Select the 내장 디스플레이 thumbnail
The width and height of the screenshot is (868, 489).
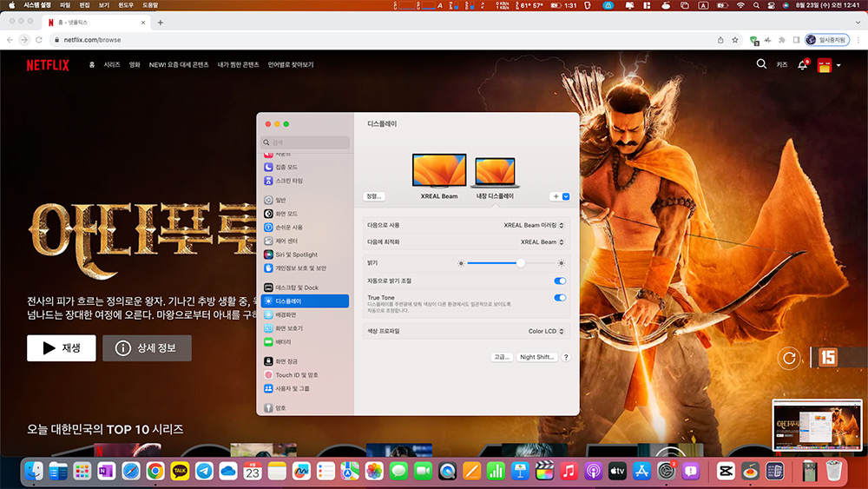click(495, 172)
